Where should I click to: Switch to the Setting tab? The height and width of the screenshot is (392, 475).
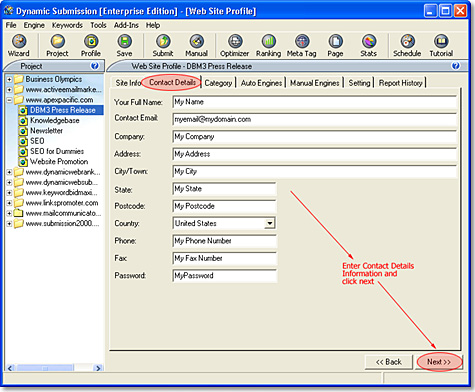click(359, 83)
